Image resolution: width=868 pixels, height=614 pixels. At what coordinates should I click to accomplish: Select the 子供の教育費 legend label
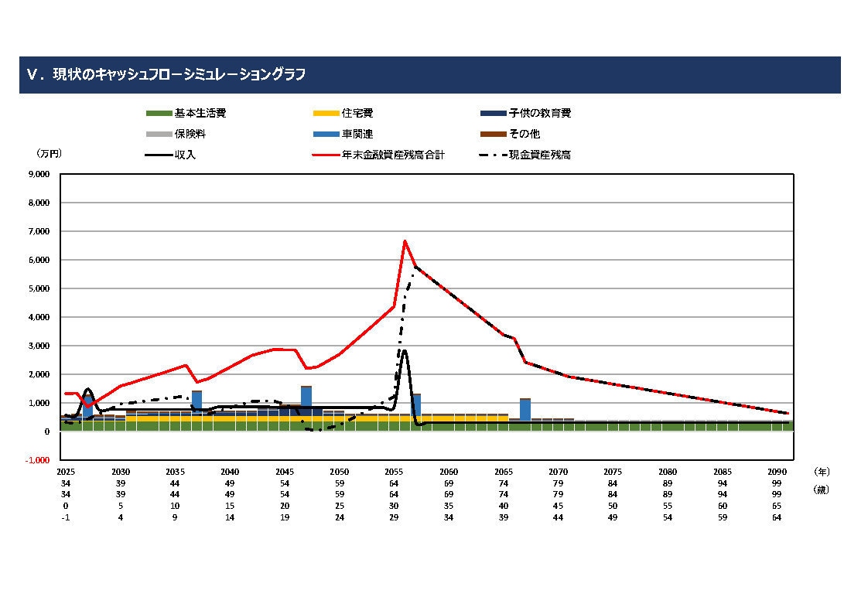pos(540,114)
